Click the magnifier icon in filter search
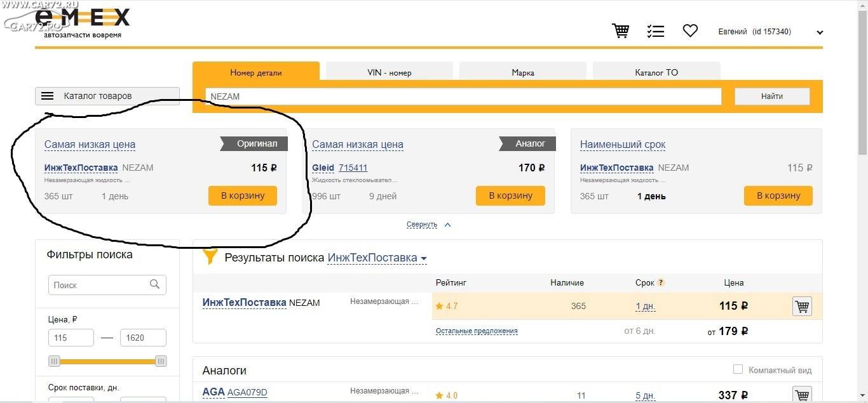The image size is (868, 403). pos(154,284)
